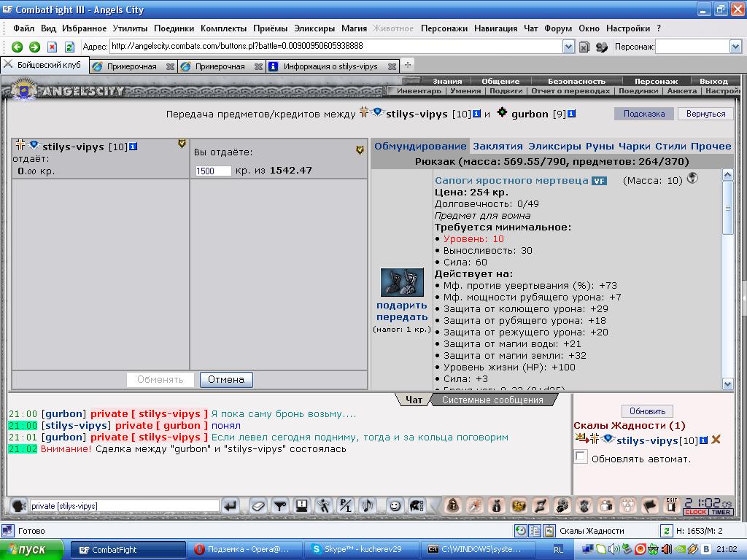747x560 pixels.
Task: Click the green forward navigation arrow
Action: (x=34, y=47)
